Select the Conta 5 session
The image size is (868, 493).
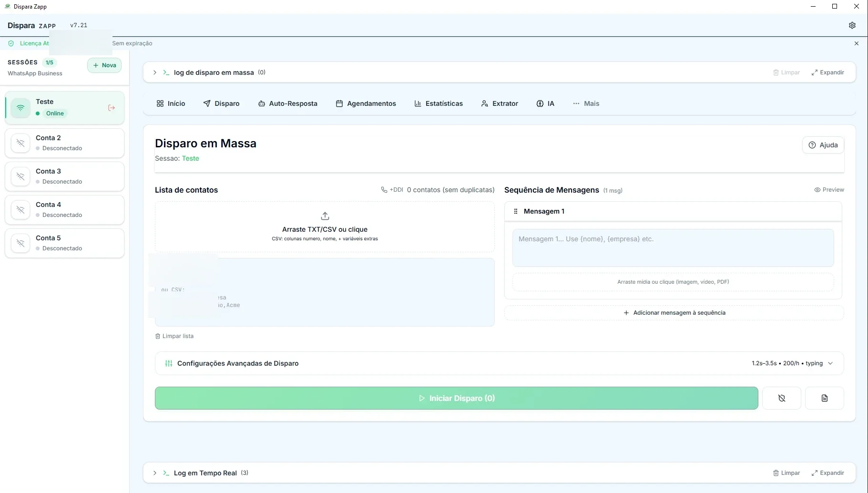[65, 243]
